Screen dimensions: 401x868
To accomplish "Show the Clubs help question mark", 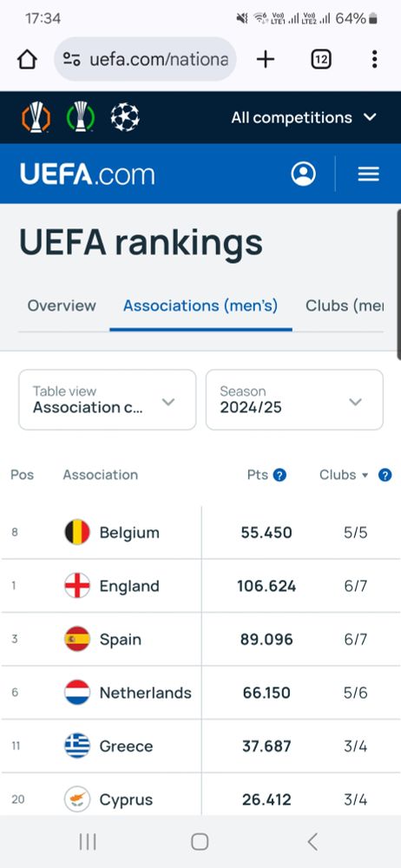I will coord(385,475).
